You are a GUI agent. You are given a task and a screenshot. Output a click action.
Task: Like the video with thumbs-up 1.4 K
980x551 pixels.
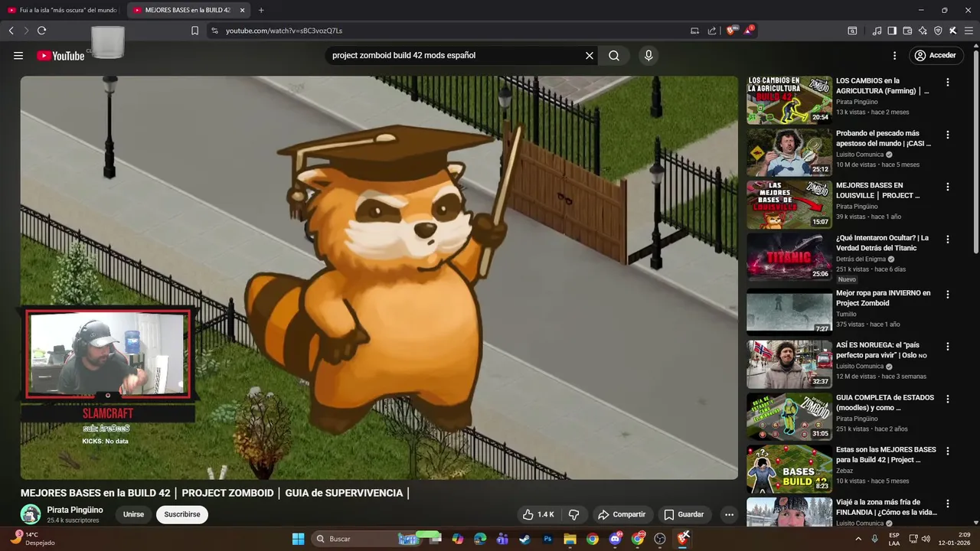(x=537, y=515)
